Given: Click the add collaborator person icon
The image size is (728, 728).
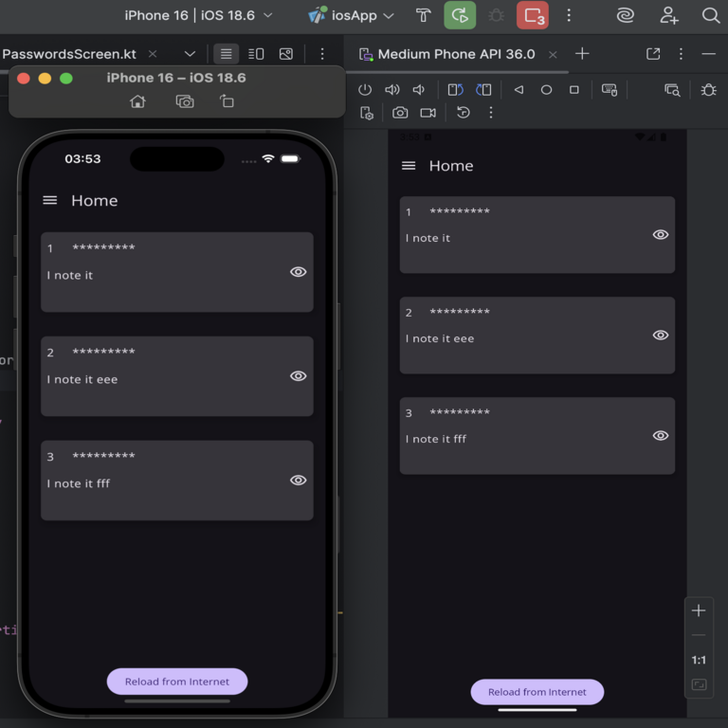Looking at the screenshot, I should point(668,15).
